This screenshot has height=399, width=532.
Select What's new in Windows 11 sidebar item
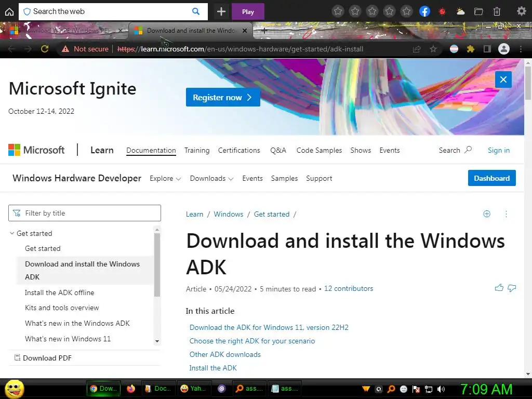68,339
